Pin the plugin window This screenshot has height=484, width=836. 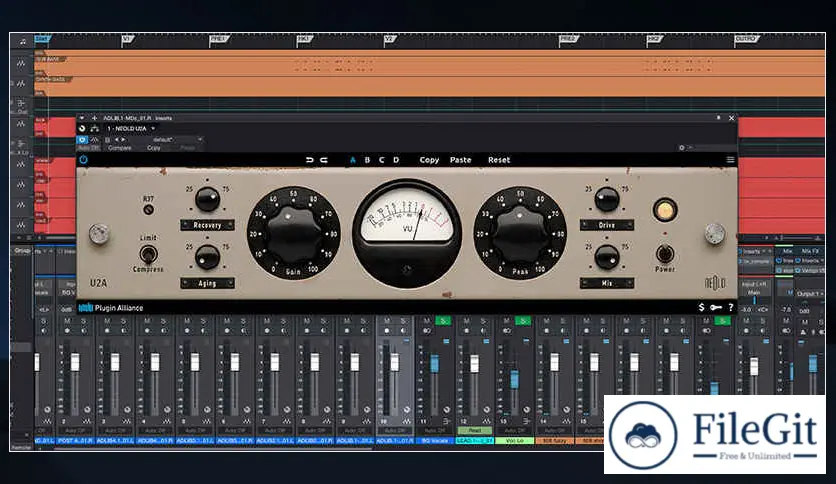tap(718, 118)
